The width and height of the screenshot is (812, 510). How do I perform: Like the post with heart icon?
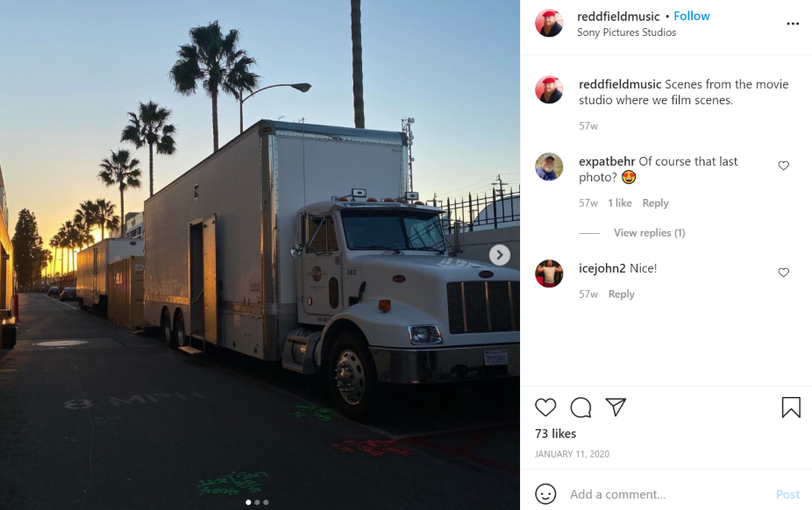545,407
